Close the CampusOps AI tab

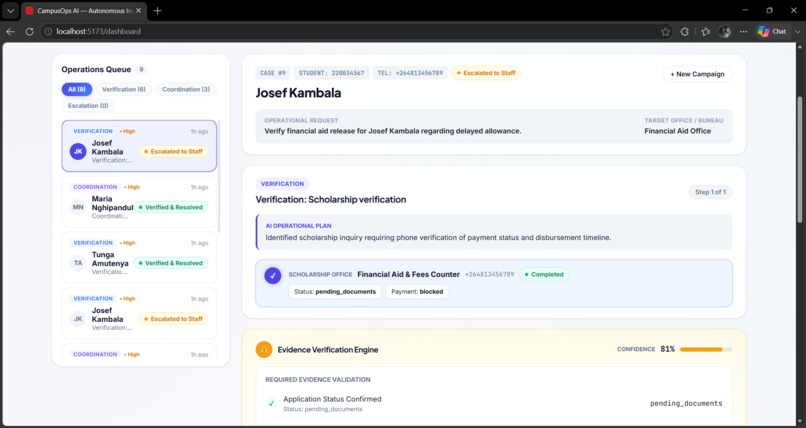coord(138,11)
